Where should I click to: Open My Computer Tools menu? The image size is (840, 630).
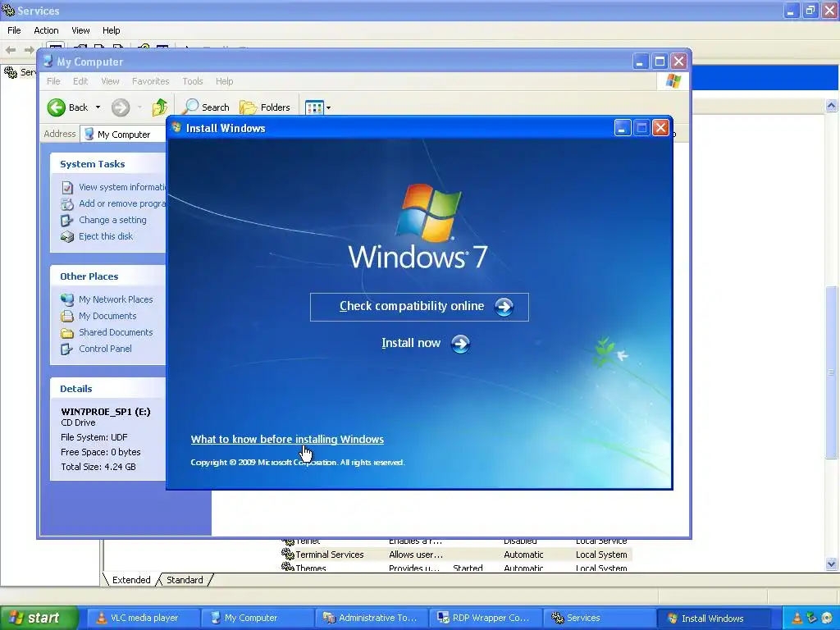(192, 81)
